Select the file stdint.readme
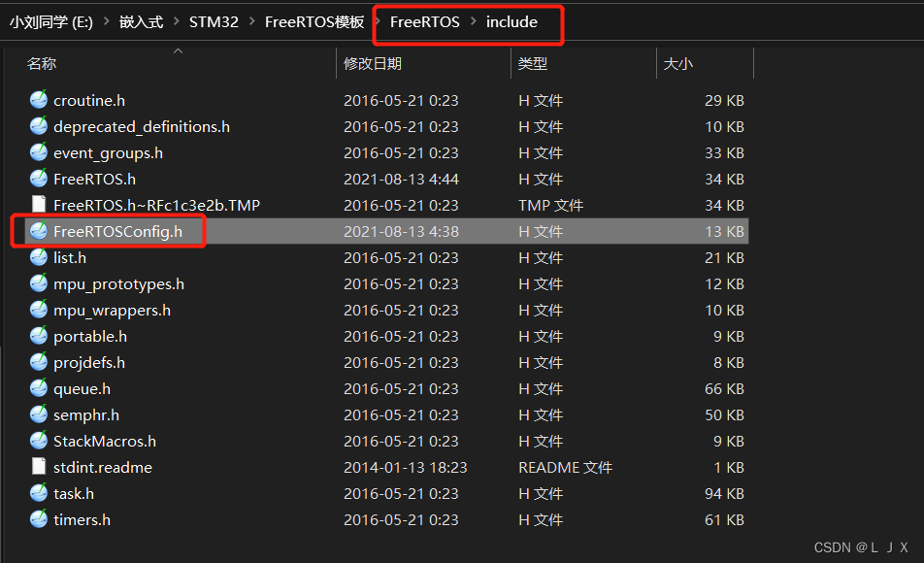924x563 pixels. pos(103,467)
